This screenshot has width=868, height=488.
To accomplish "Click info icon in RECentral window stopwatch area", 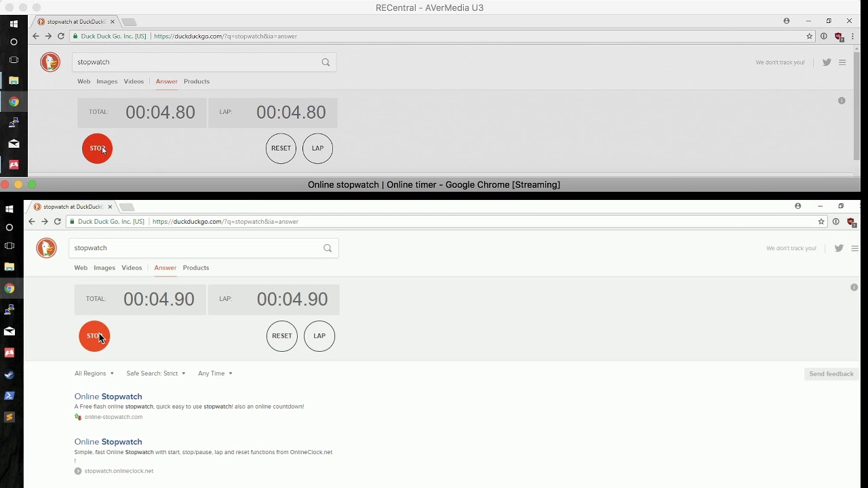I will [x=842, y=100].
